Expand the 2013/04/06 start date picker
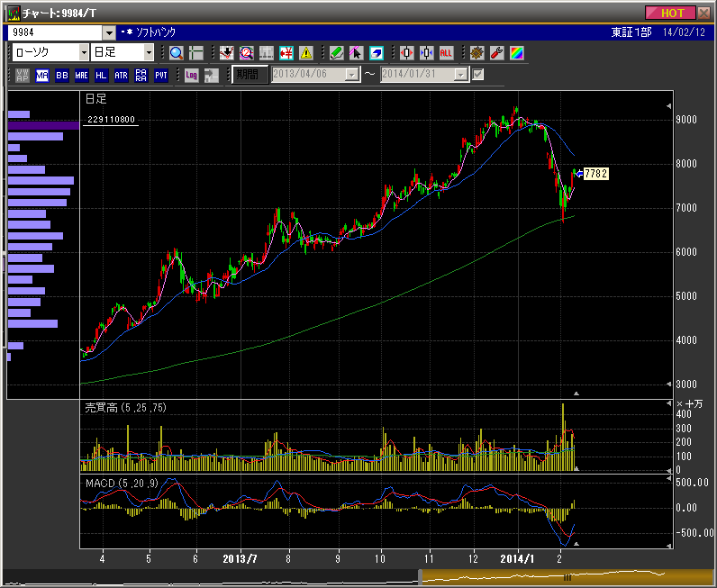The image size is (717, 588). click(352, 75)
